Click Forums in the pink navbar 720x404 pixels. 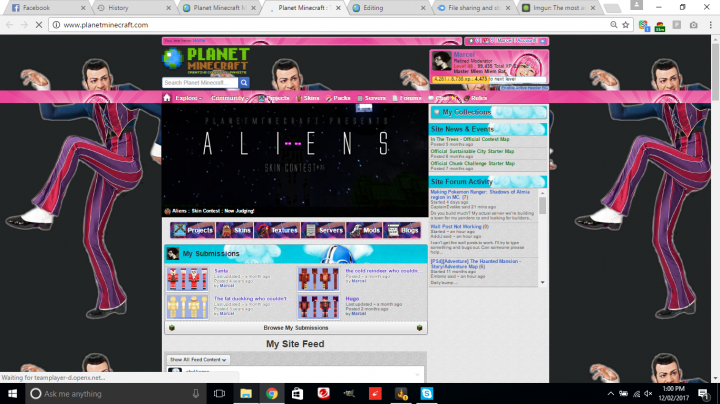407,98
